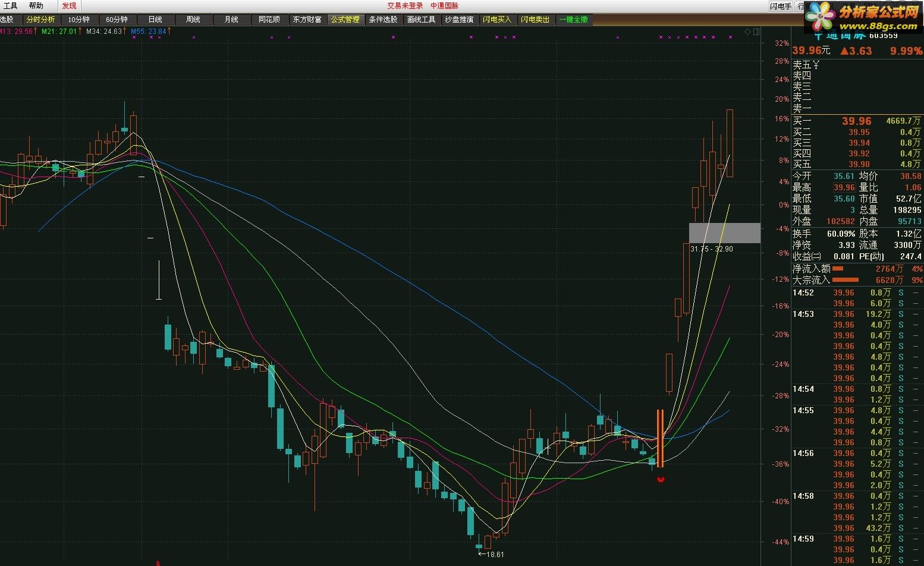Open the 东方财富 tab
924x566 pixels.
pos(307,20)
